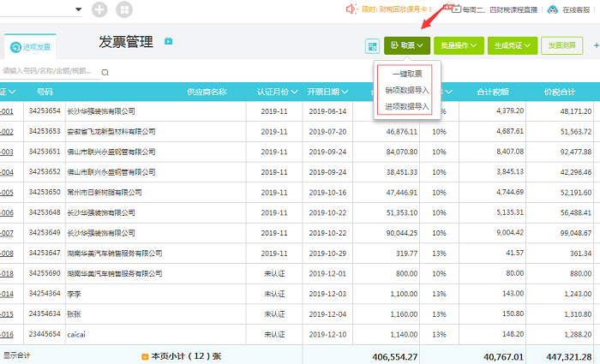Open voucher link -018
600x364 pixels.
[x=7, y=274]
